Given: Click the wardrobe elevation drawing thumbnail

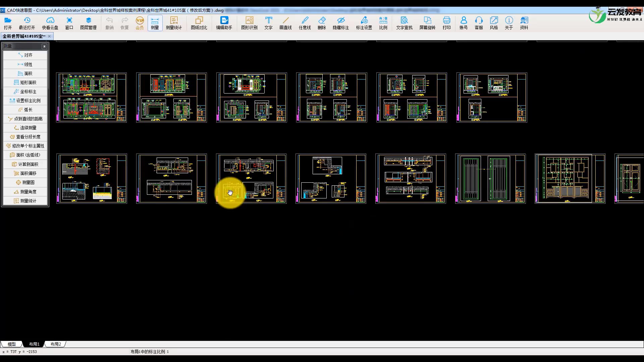Looking at the screenshot, I should (570, 178).
